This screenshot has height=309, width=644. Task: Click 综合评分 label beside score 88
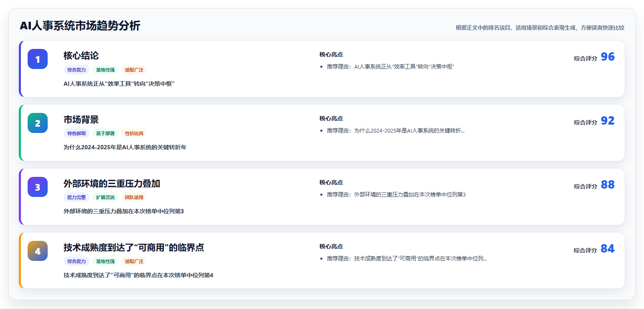585,186
